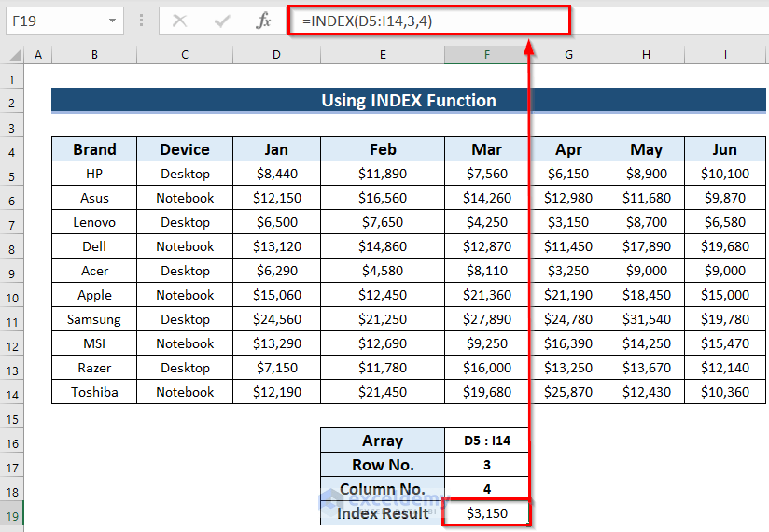This screenshot has width=769, height=532.
Task: Select the Acer brand cell
Action: 94,271
